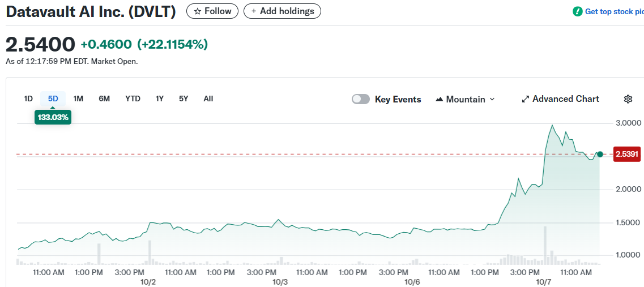
Task: Toggle the Key Events switch
Action: pyautogui.click(x=360, y=99)
